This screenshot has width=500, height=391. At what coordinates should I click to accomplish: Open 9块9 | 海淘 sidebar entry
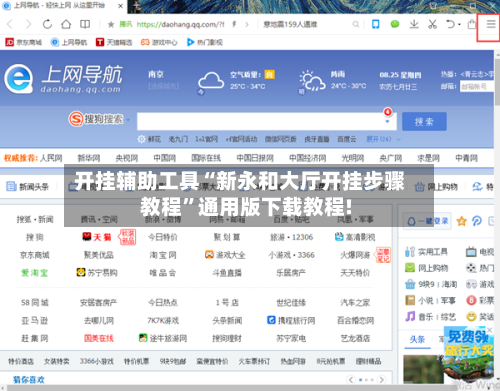click(431, 284)
